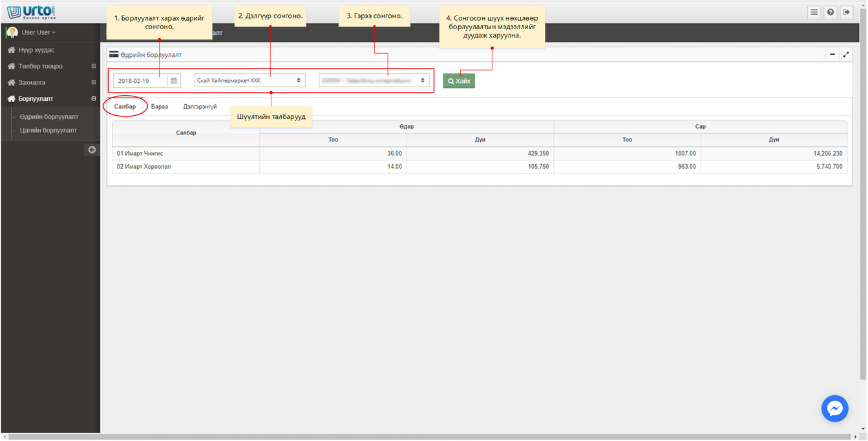Open the hamburger menu icon at top right
Viewport: 868px width, 441px height.
point(814,12)
